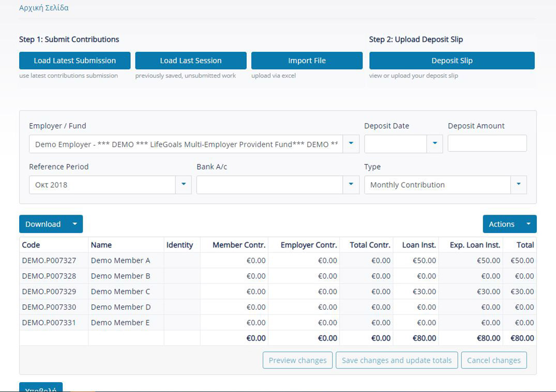
Task: Open the Deposit Slip button
Action: coord(452,61)
